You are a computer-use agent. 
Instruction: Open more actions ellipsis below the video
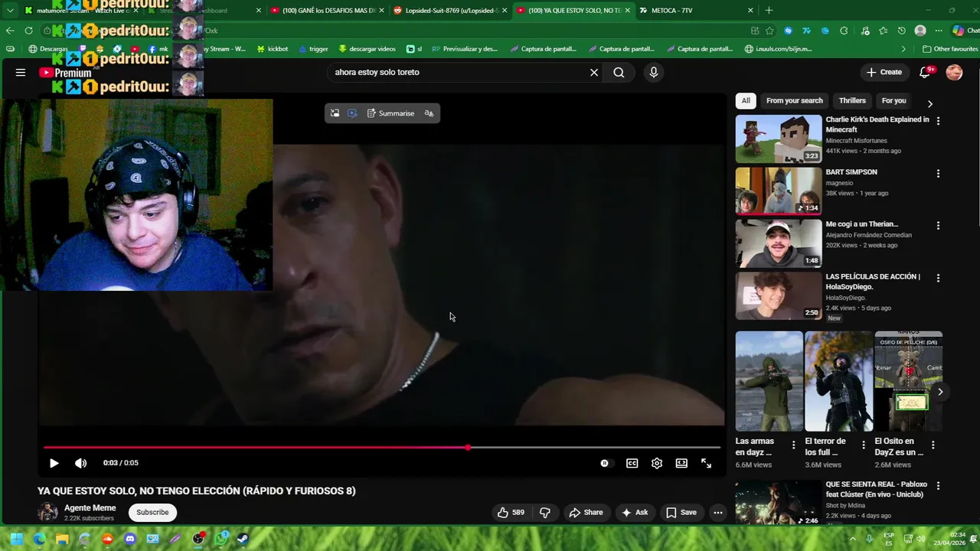tap(718, 513)
